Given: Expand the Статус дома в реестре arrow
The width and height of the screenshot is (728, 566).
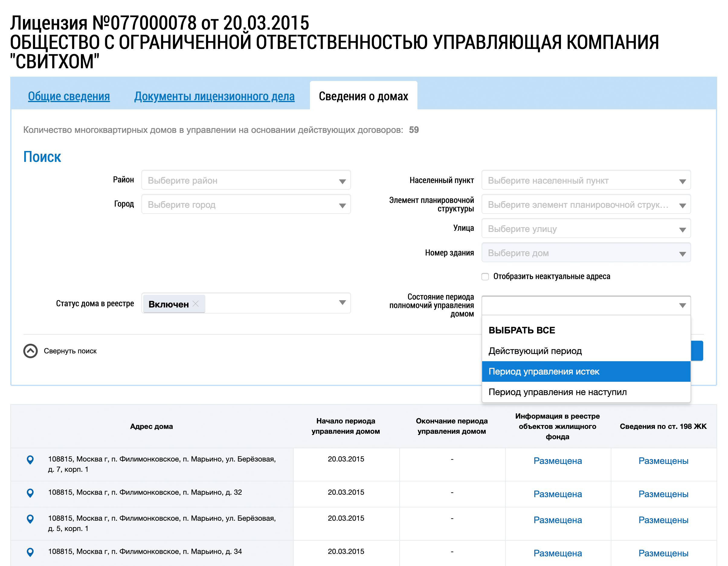Looking at the screenshot, I should 342,303.
